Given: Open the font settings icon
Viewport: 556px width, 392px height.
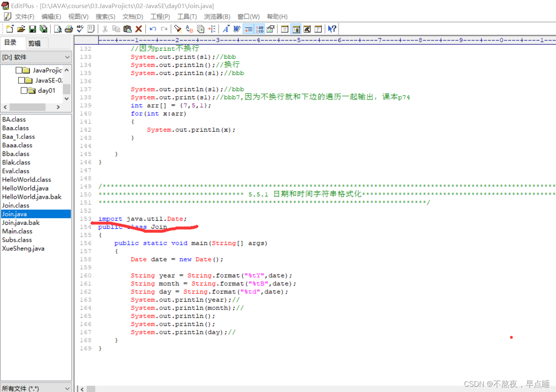Looking at the screenshot, I should pyautogui.click(x=226, y=29).
